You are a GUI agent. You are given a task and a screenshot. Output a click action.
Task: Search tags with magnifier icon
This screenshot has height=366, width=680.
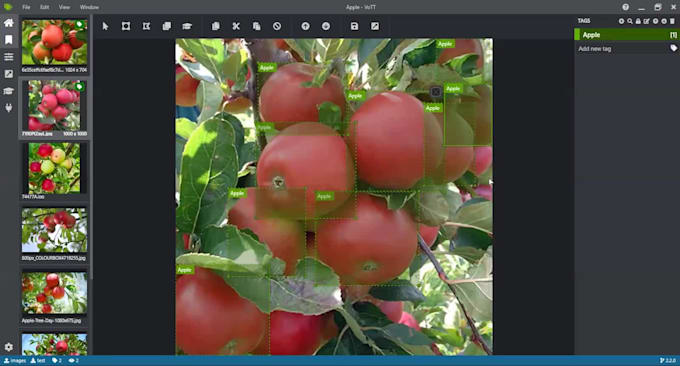pyautogui.click(x=630, y=21)
